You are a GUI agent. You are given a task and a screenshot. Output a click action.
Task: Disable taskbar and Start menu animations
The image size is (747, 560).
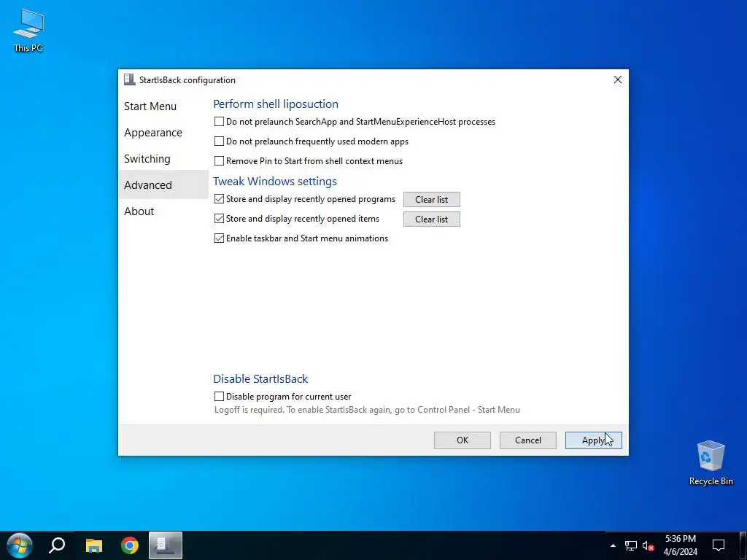219,238
